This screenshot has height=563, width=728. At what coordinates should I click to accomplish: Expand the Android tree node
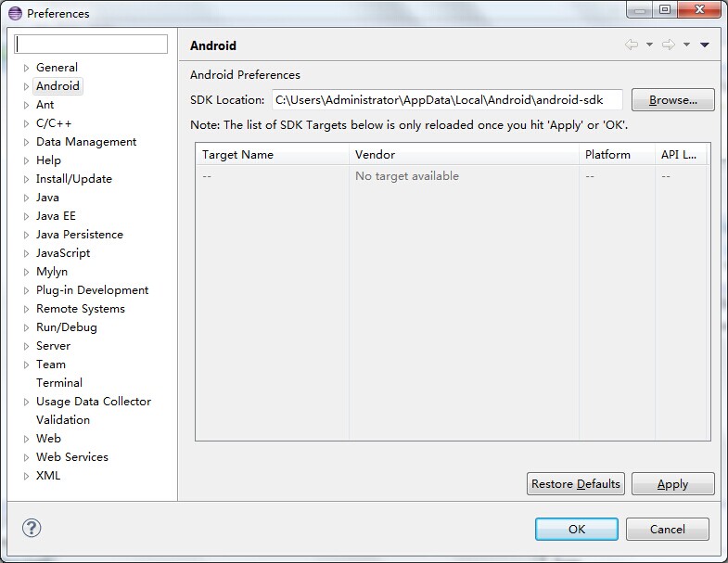click(27, 86)
